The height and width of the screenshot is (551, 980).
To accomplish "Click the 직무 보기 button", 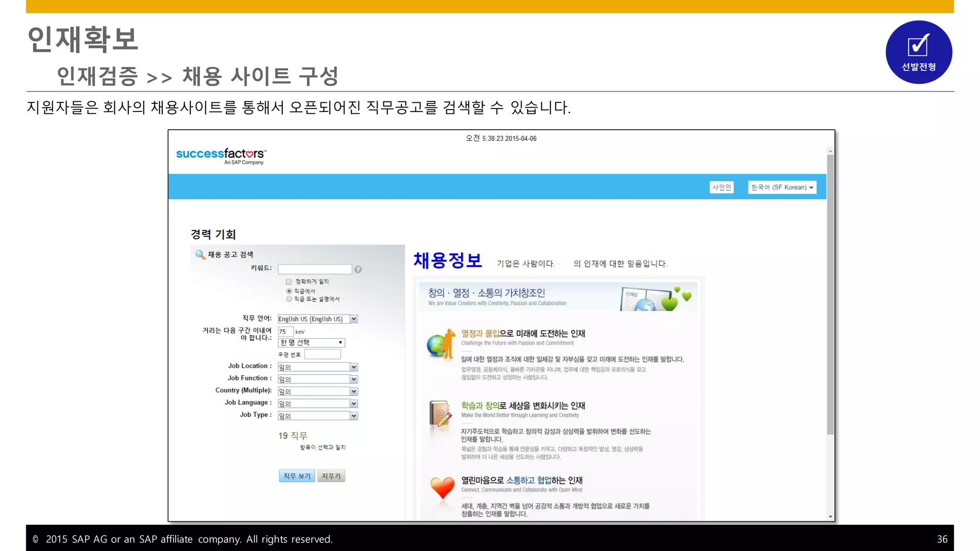I will pyautogui.click(x=297, y=476).
